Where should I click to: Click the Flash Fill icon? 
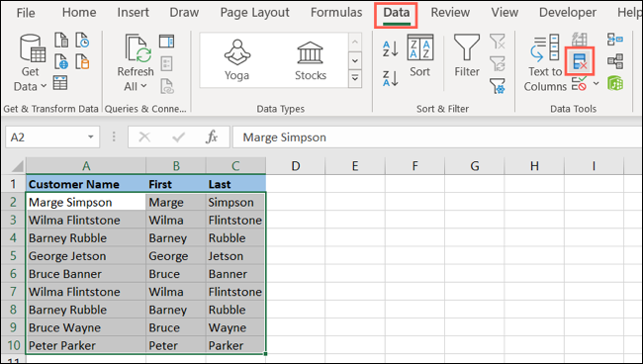(580, 40)
